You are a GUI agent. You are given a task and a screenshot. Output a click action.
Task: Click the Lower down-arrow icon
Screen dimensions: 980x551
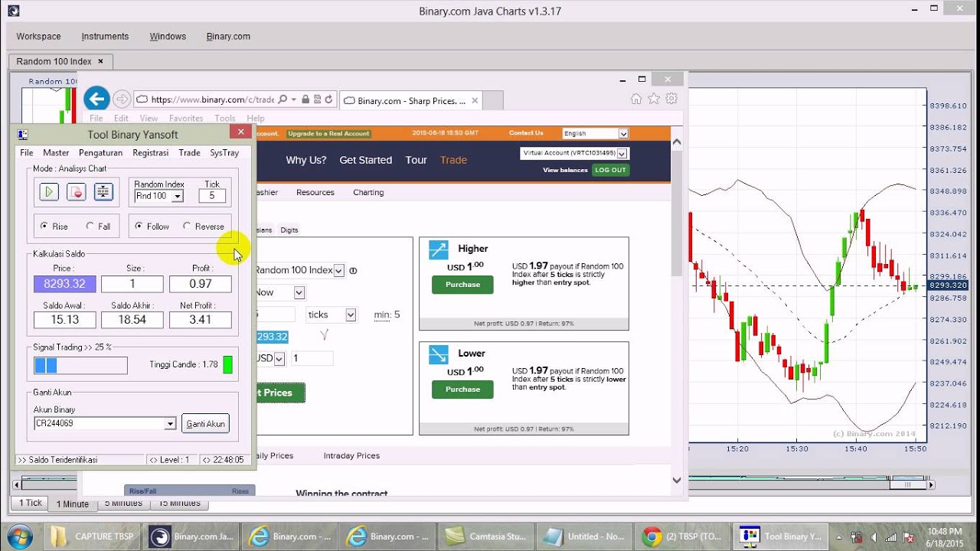click(439, 354)
